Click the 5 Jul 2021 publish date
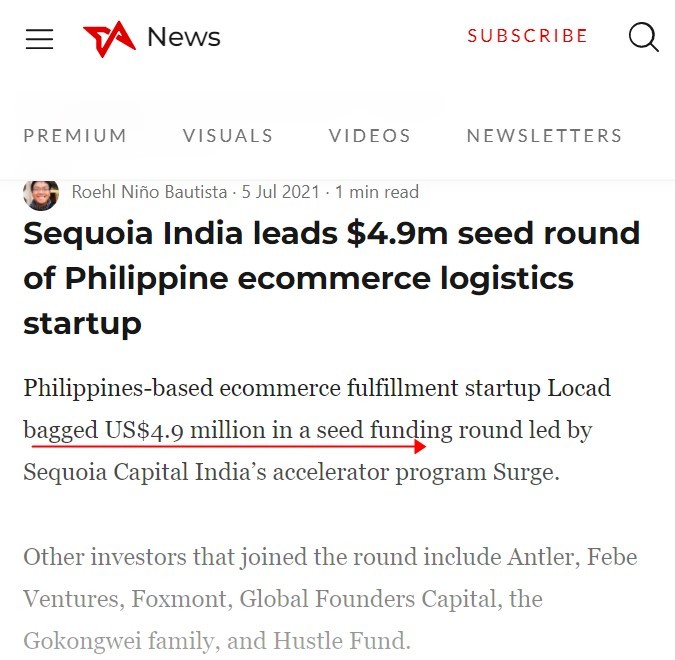 (282, 192)
